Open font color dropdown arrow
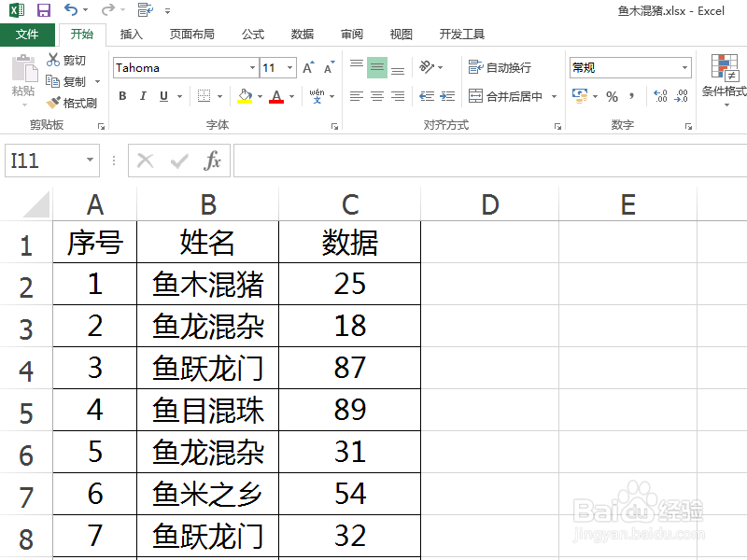This screenshot has width=747, height=560. pyautogui.click(x=291, y=97)
